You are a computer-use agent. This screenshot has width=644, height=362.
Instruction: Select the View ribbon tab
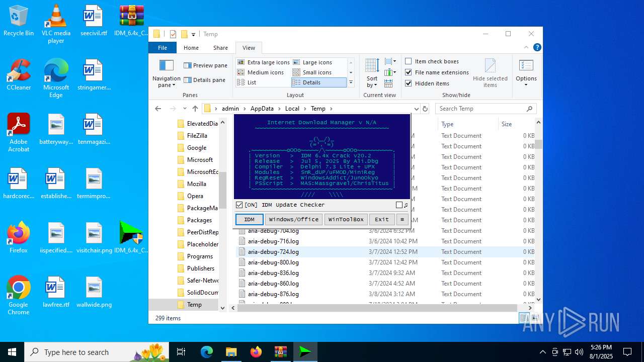(249, 48)
